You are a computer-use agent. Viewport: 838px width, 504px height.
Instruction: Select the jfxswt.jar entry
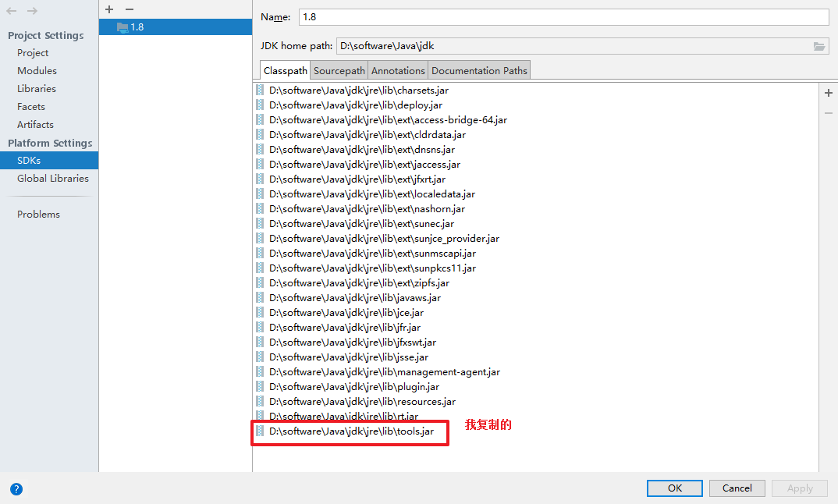[x=353, y=342]
